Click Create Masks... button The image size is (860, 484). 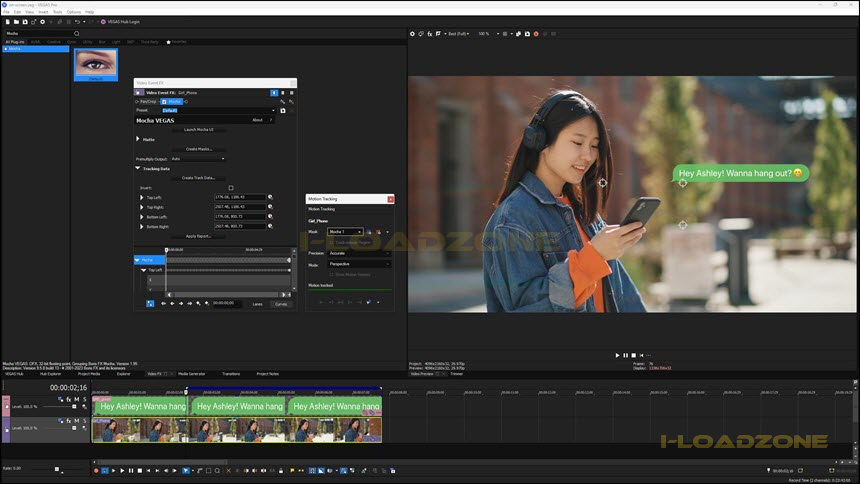[x=199, y=149]
